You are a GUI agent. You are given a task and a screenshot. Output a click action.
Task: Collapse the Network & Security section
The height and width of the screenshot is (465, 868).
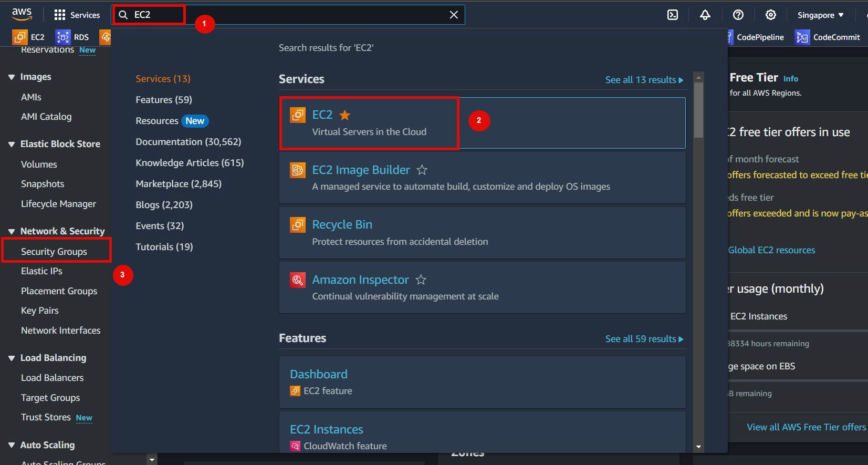[x=12, y=232]
